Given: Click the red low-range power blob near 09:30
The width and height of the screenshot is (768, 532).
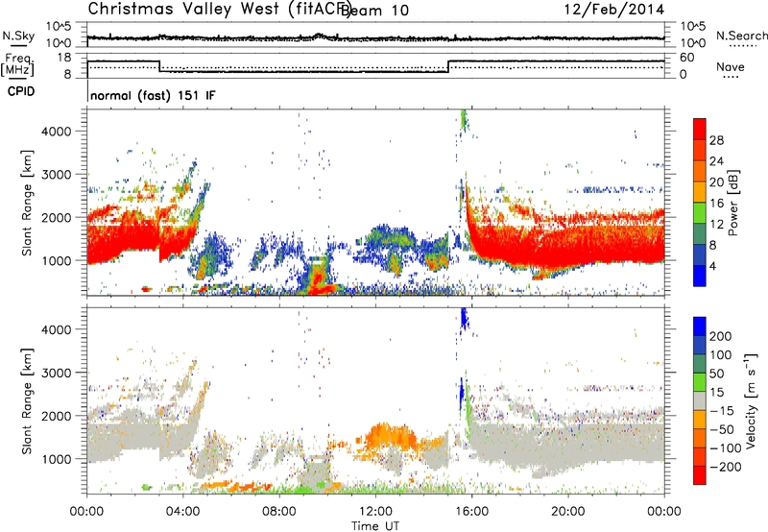Looking at the screenshot, I should 320,282.
